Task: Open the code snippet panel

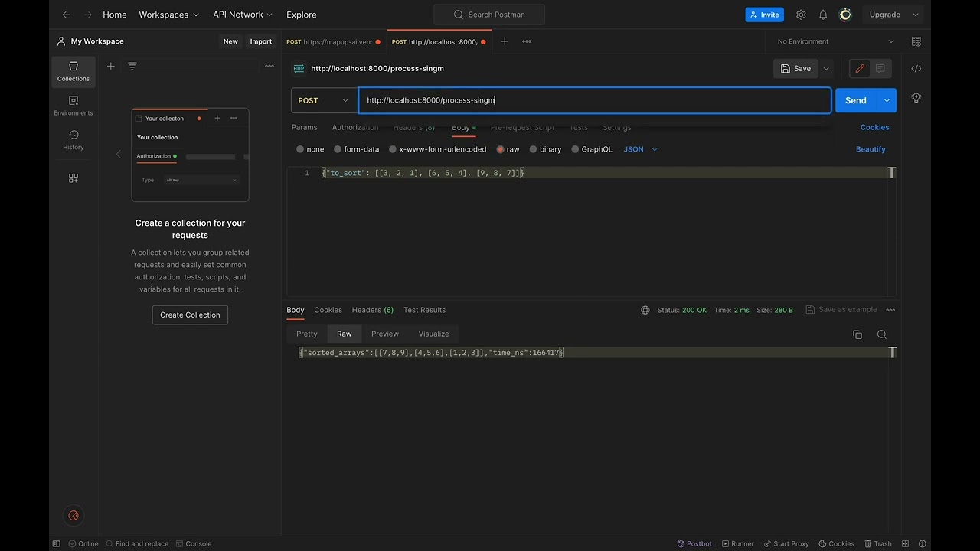Action: (x=916, y=69)
